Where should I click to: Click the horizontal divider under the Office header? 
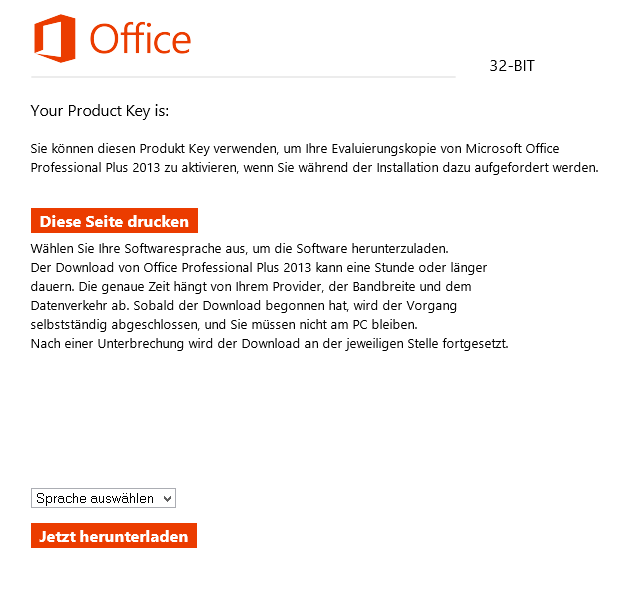[x=243, y=76]
